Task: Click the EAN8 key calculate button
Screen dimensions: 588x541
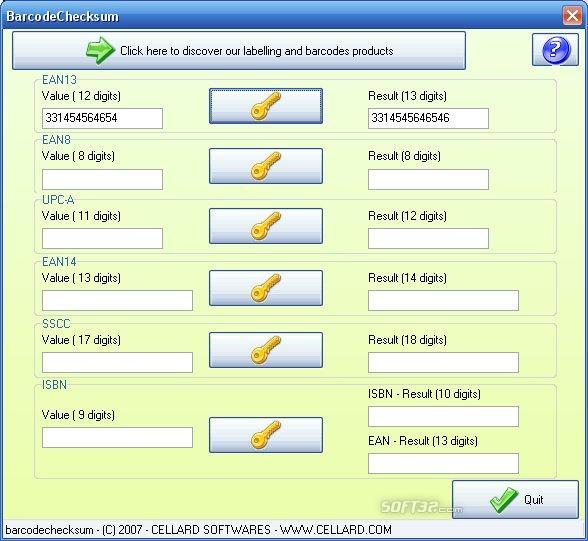Action: point(266,166)
